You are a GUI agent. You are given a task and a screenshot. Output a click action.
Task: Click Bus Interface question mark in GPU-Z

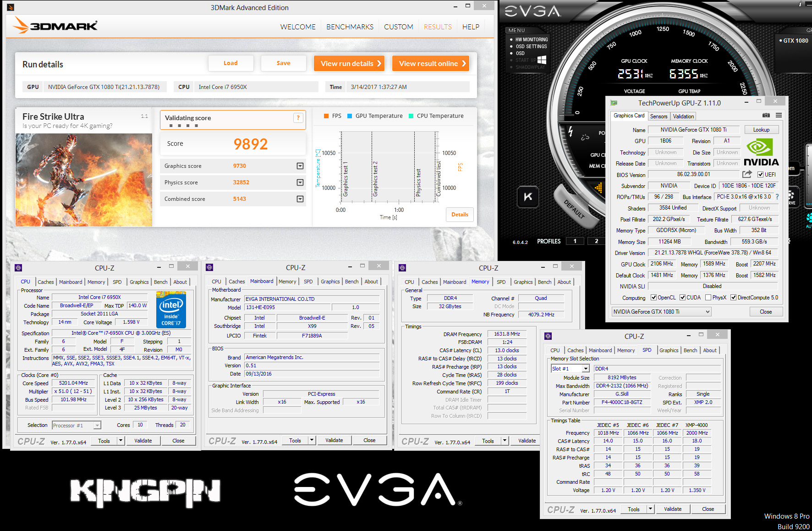[777, 197]
